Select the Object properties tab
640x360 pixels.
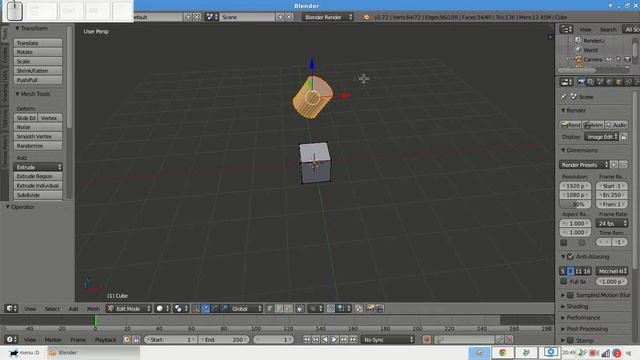[x=619, y=82]
